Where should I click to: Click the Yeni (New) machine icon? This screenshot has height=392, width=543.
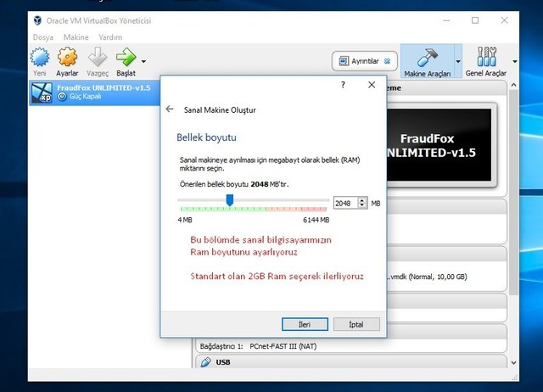(40, 57)
